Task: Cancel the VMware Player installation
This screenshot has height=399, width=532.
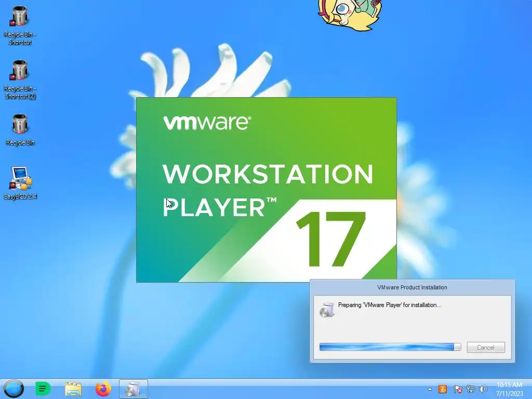Action: coord(486,347)
